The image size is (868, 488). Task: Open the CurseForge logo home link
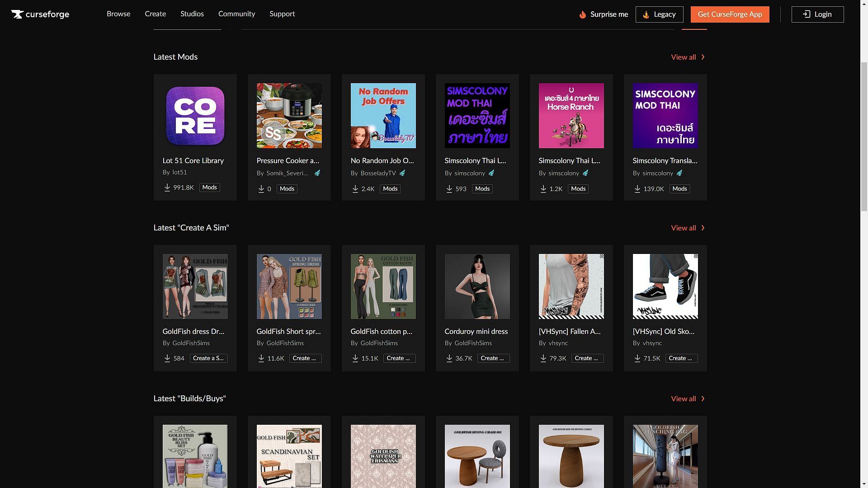[40, 14]
